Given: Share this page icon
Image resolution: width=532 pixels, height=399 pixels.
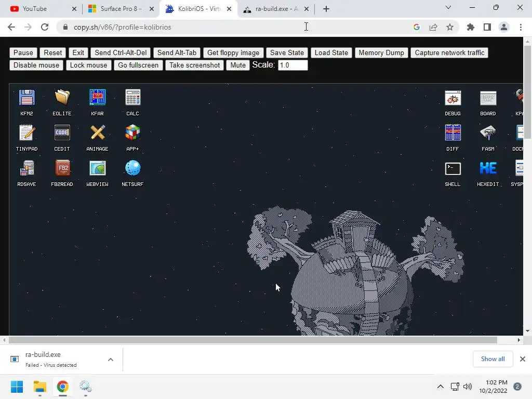Looking at the screenshot, I should tap(433, 27).
